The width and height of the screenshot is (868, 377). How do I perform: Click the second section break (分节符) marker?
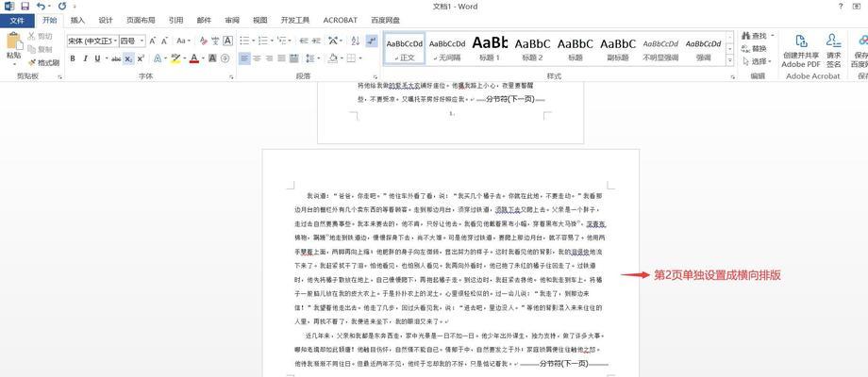[563, 363]
